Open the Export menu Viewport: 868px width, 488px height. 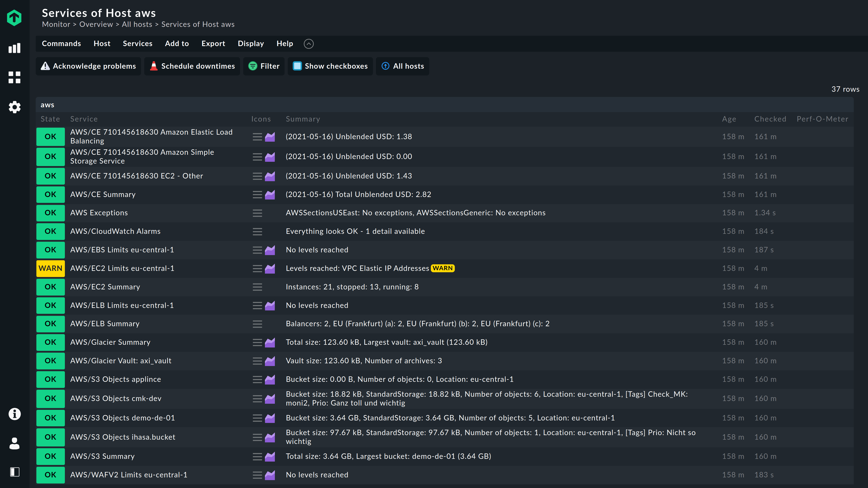point(213,44)
